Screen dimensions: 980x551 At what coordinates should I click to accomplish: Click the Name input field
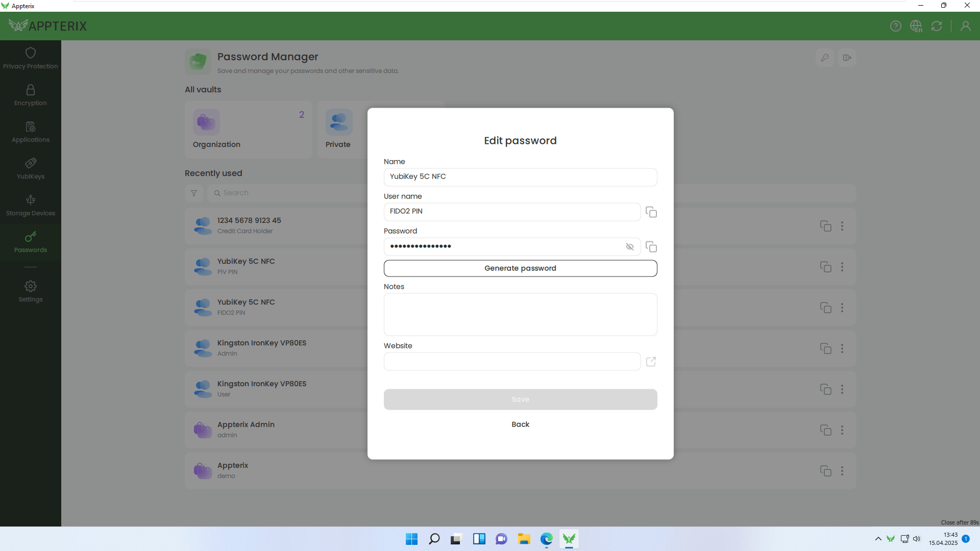tap(520, 177)
